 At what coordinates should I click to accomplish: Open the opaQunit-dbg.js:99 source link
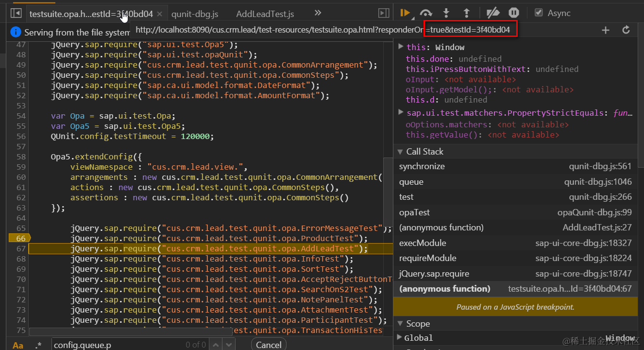tap(594, 212)
